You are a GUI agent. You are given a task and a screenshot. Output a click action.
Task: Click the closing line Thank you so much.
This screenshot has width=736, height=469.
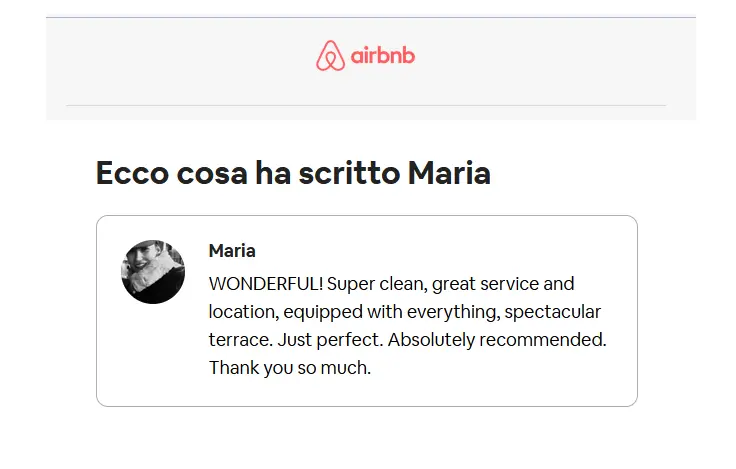point(290,368)
